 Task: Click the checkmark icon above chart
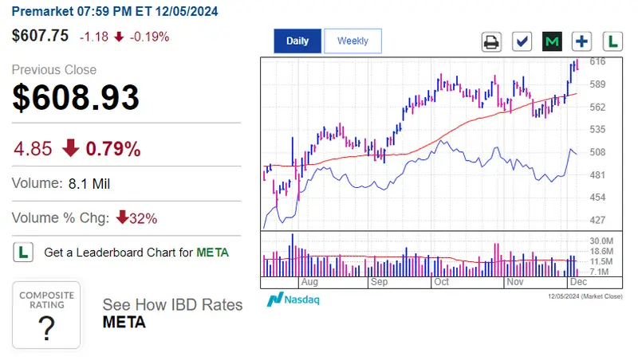pos(522,41)
